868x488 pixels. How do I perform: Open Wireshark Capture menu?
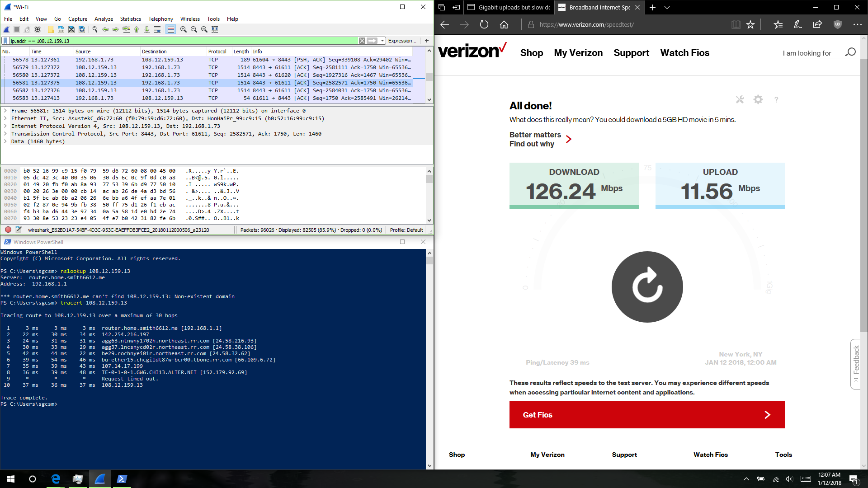(x=78, y=19)
